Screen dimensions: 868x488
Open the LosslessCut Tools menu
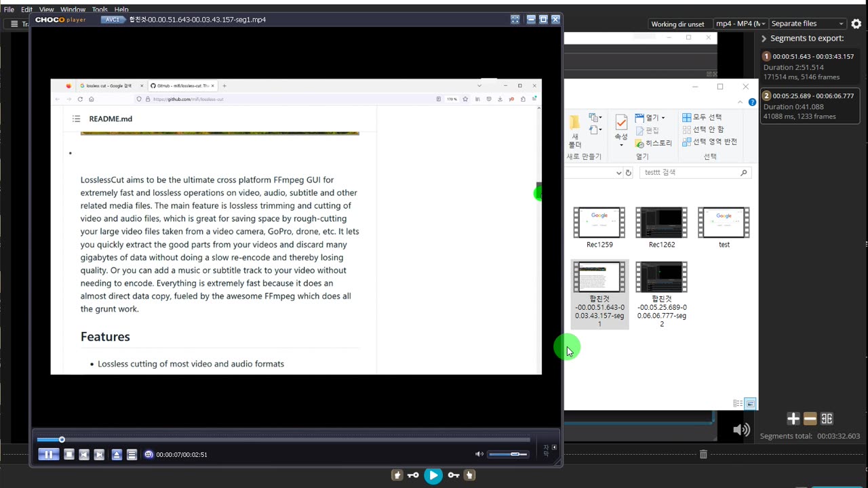[100, 9]
